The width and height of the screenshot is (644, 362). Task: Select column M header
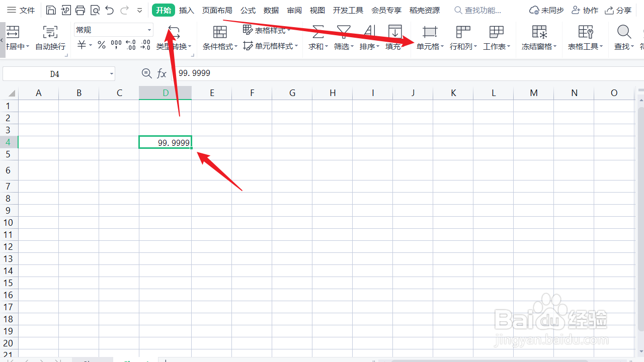pos(534,93)
